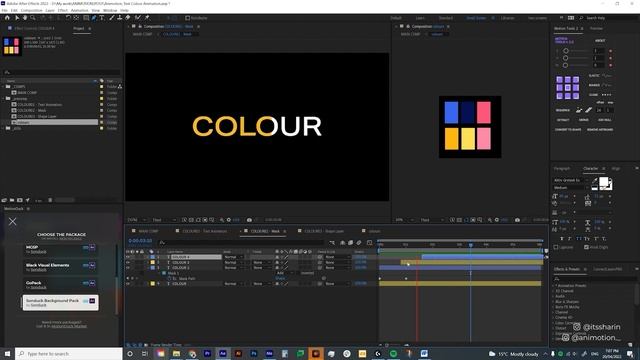Image resolution: width=640 pixels, height=360 pixels.
Task: Select the Sonduck Background Pack package
Action: pos(60,302)
